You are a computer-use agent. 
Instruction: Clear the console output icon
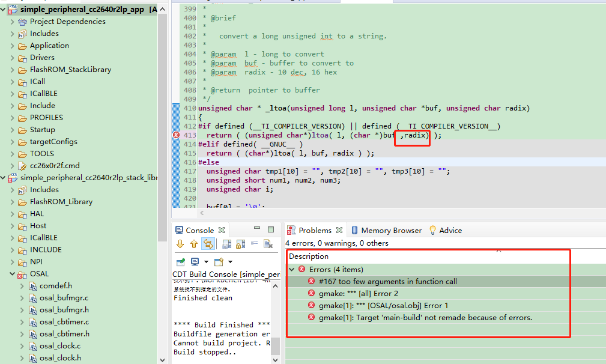268,244
